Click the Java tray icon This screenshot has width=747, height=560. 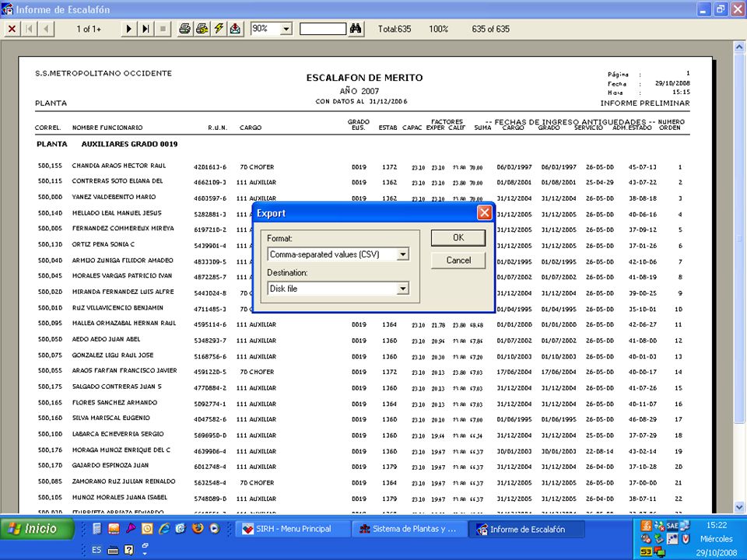coord(647,526)
